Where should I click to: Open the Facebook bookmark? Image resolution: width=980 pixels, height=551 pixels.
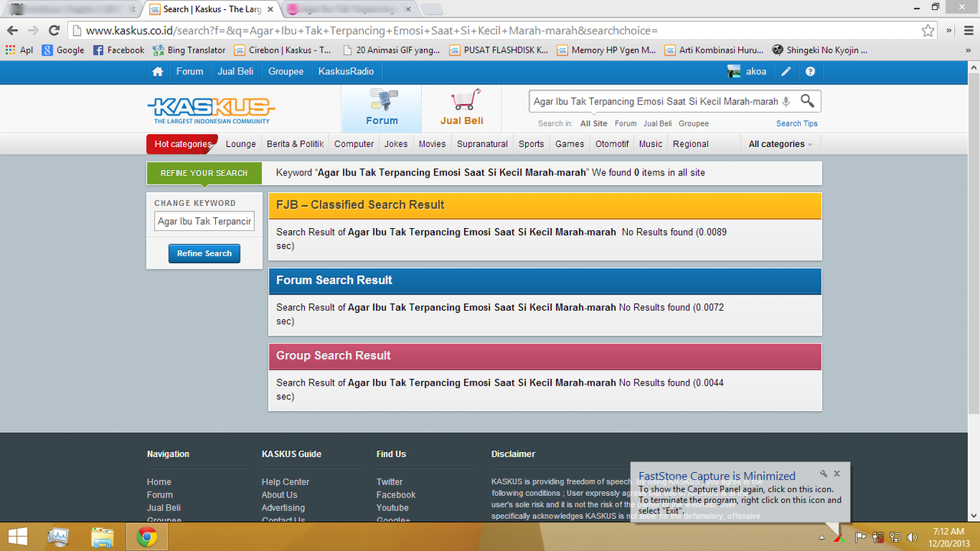(x=119, y=50)
